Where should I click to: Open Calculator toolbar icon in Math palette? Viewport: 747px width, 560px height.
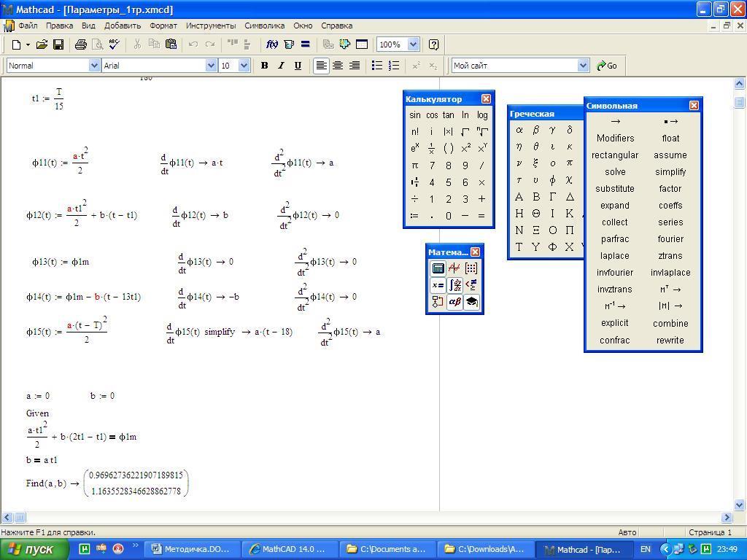(x=438, y=268)
